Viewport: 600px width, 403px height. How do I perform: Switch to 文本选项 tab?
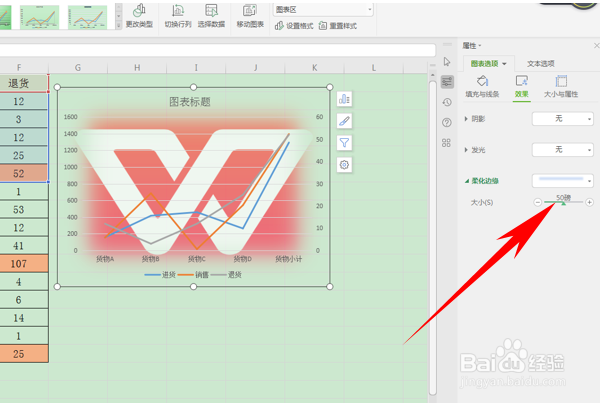point(540,64)
